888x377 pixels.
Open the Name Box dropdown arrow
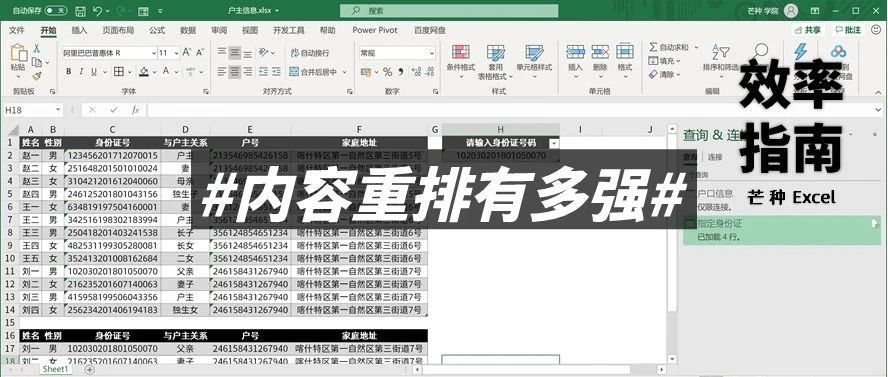pyautogui.click(x=58, y=110)
